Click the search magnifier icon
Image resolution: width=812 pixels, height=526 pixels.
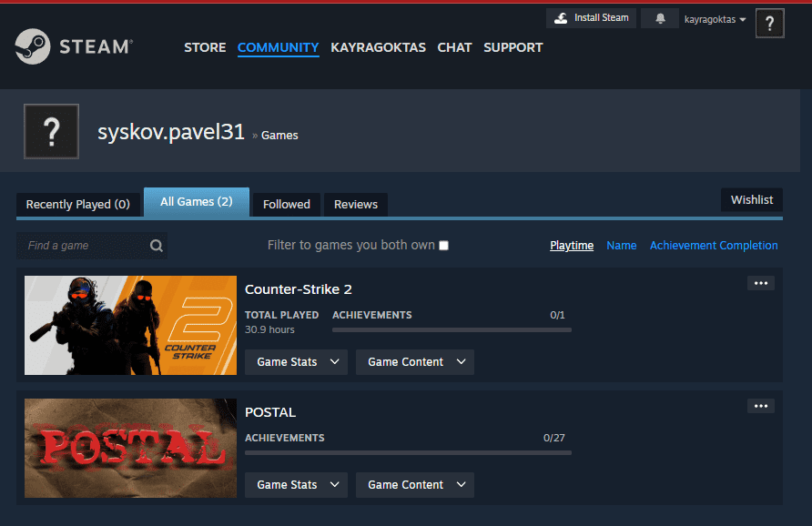point(157,246)
